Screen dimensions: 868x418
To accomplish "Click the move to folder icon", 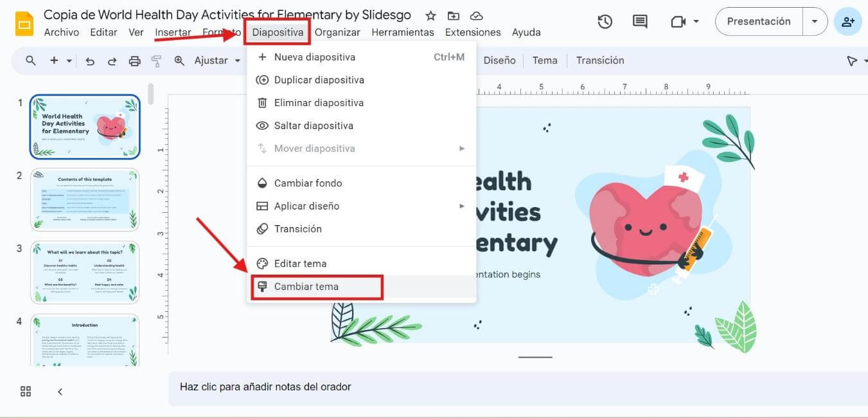I will click(x=453, y=15).
